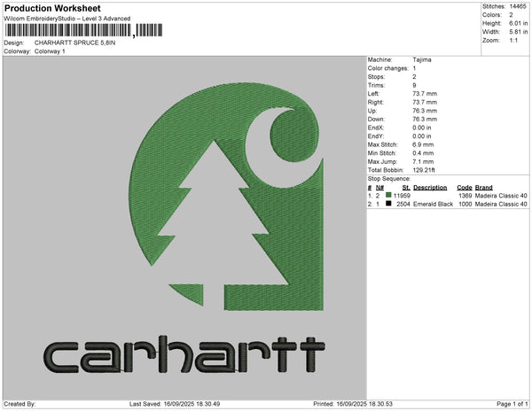Viewport: 532px width, 411px height.
Task: Click the Total Bobbin value 129.21ft
Action: [424, 170]
